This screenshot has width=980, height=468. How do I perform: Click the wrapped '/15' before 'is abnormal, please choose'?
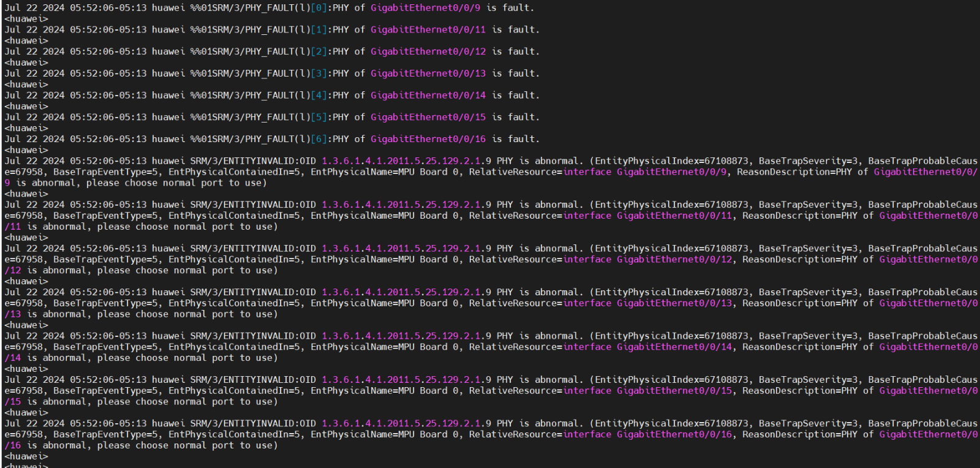pos(13,402)
